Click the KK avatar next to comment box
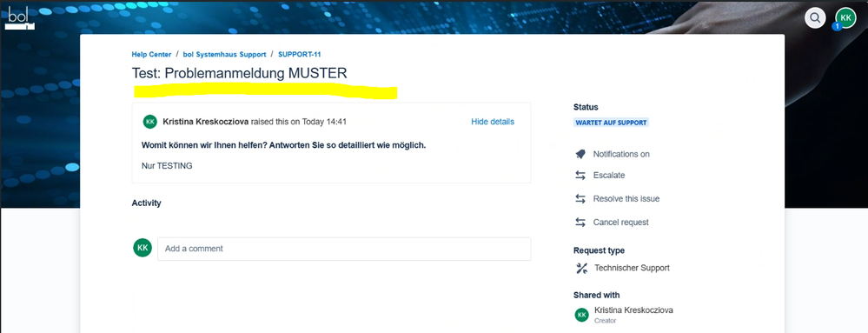 click(142, 248)
